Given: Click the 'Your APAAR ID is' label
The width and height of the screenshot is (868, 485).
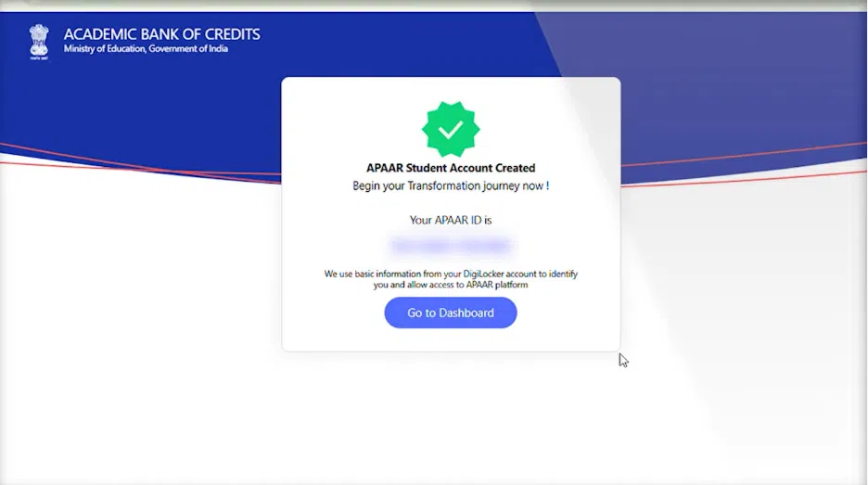Looking at the screenshot, I should pyautogui.click(x=451, y=220).
